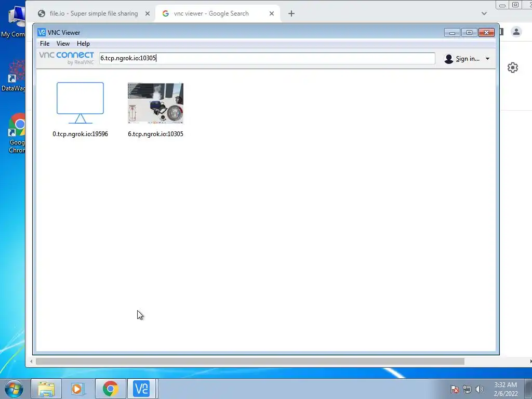This screenshot has width=532, height=399.
Task: Expand the Sign in dropdown arrow
Action: click(x=487, y=59)
